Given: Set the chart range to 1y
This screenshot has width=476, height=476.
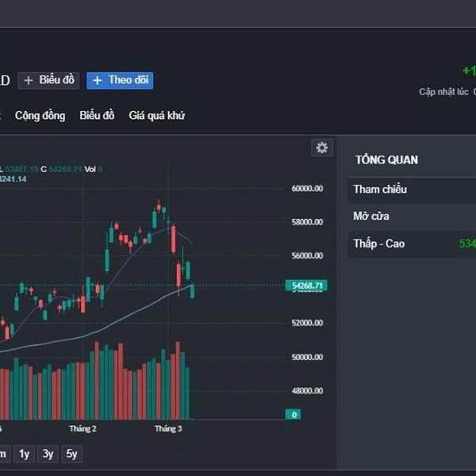Looking at the screenshot, I should point(25,454).
